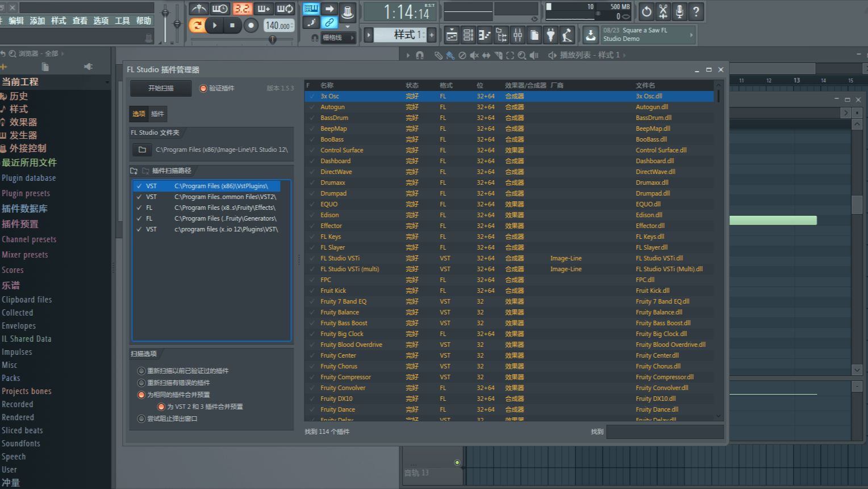This screenshot has height=489, width=868.
Task: Open the 查看 menu
Action: tap(80, 20)
